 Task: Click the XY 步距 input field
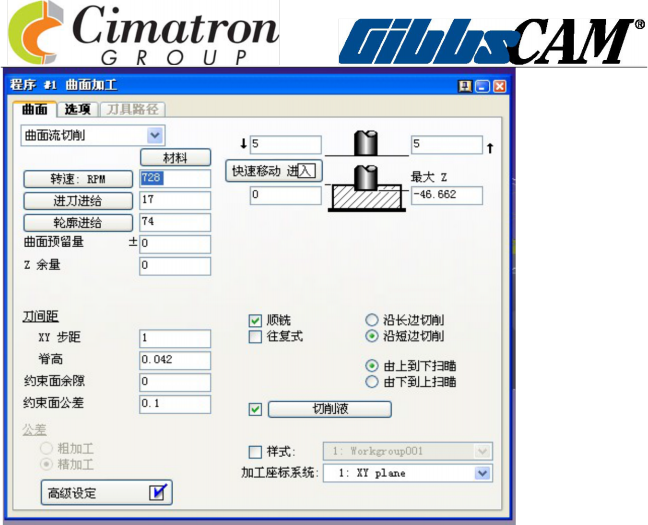click(x=175, y=339)
